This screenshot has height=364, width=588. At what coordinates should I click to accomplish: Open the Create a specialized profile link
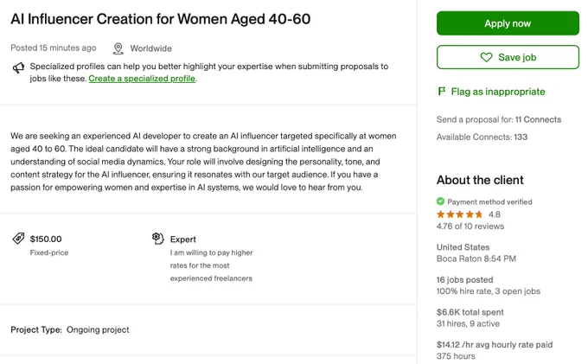coord(142,79)
